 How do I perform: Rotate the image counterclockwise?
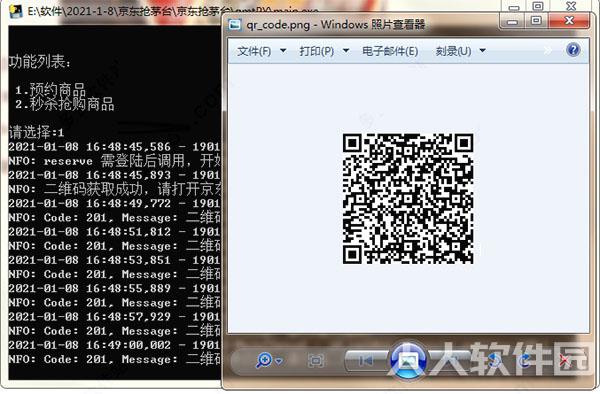[494, 360]
